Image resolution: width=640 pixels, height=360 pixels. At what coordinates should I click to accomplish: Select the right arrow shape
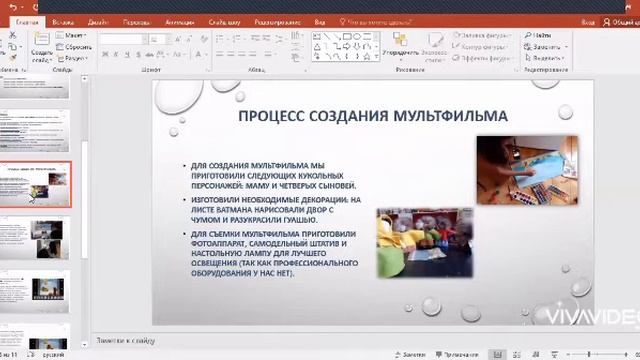pos(347,47)
